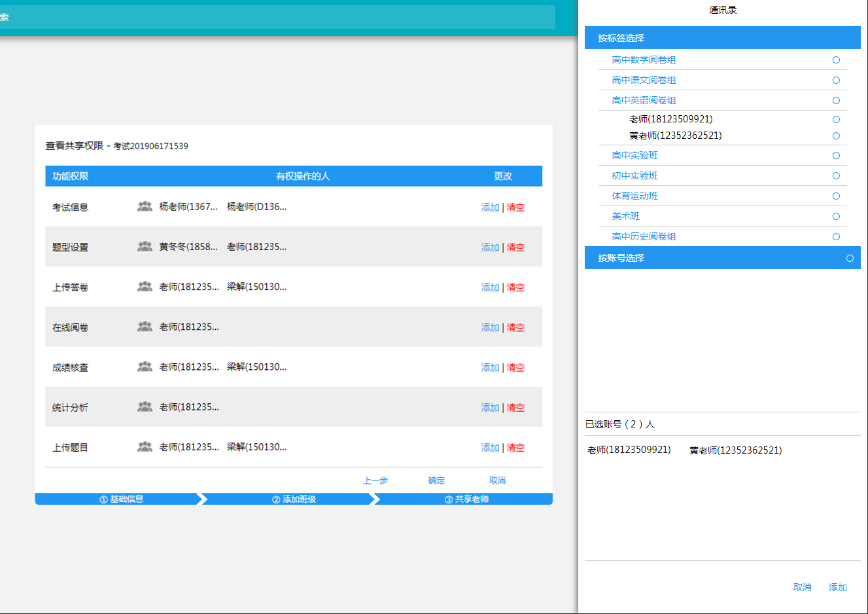The height and width of the screenshot is (614, 868).
Task: Expand the 高中语文阅卷组 group
Action: 644,80
